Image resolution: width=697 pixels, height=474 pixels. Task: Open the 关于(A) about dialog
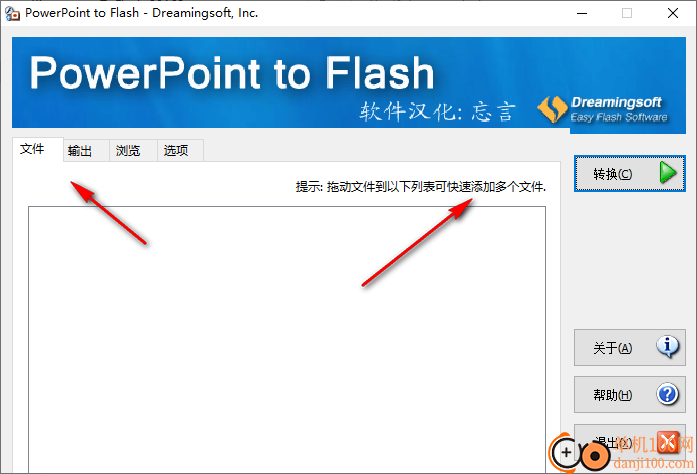(629, 348)
